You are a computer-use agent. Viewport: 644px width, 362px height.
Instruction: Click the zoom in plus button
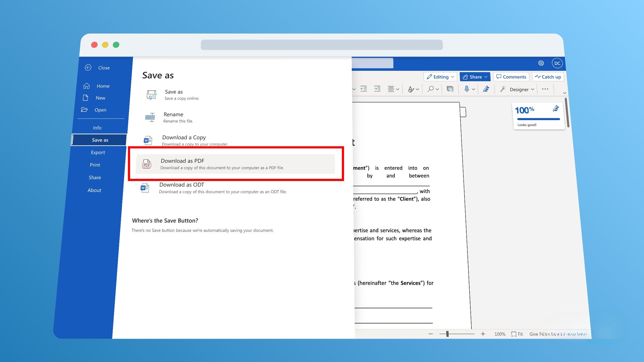tap(483, 334)
